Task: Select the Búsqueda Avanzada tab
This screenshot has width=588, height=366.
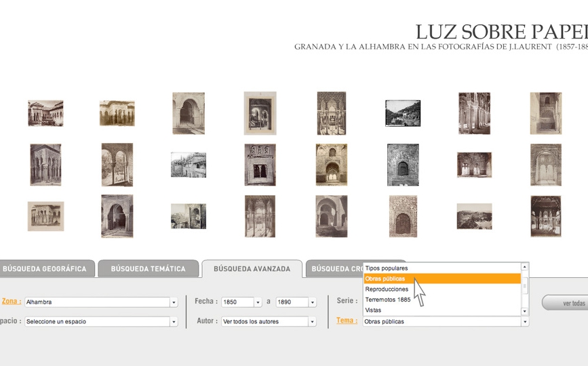Action: [252, 269]
